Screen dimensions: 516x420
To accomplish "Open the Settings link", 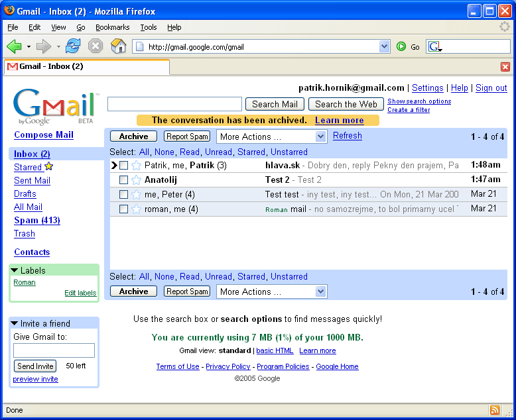I will click(x=428, y=87).
